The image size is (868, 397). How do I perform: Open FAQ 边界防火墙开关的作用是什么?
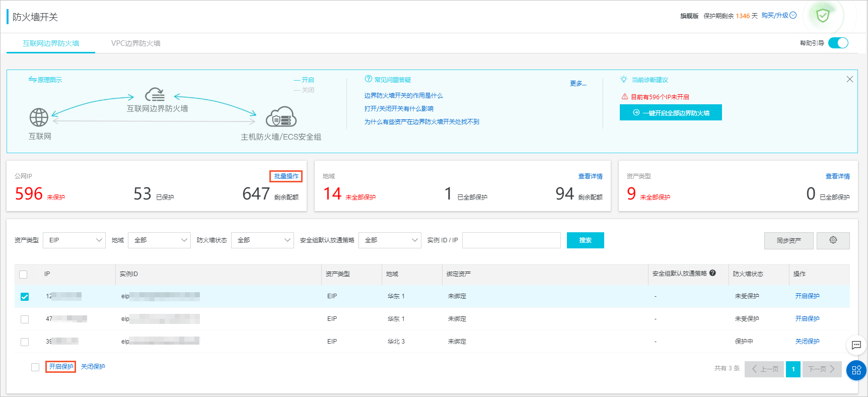point(403,96)
